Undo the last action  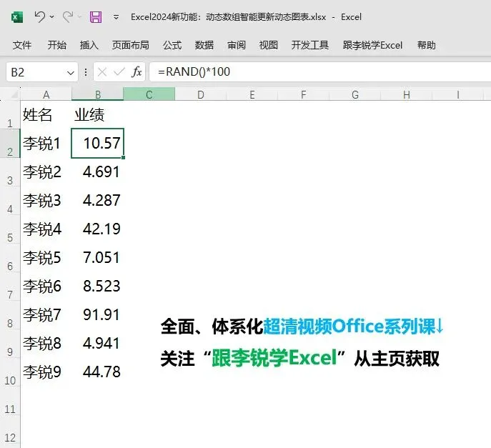(40, 16)
